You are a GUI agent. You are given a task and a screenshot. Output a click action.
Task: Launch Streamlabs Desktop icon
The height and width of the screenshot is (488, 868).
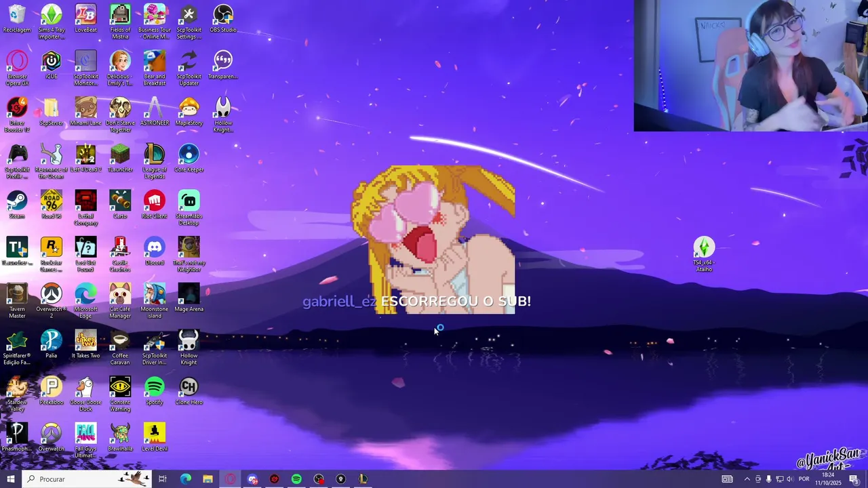tap(189, 208)
